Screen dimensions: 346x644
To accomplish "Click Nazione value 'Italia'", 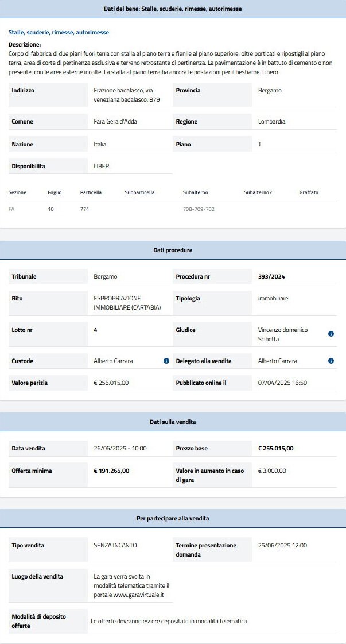I will (100, 145).
